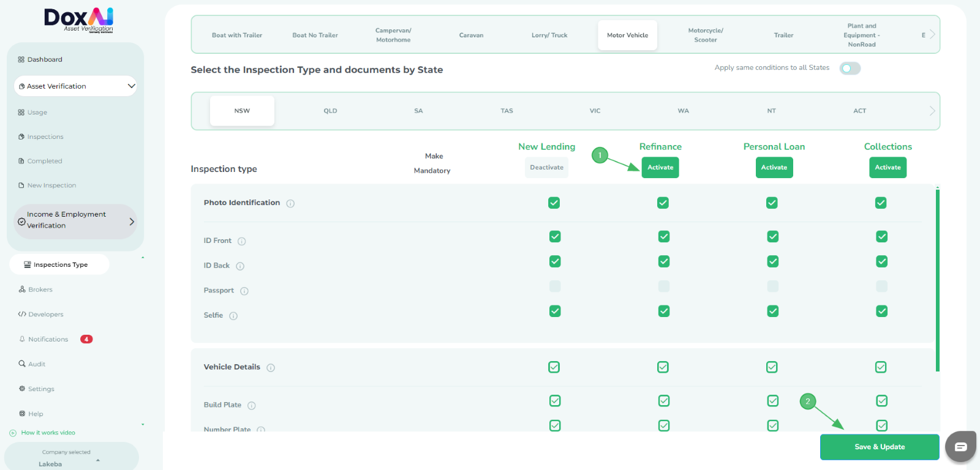Check the Passport box under Refinance
Viewport: 980px width, 470px height.
(663, 286)
